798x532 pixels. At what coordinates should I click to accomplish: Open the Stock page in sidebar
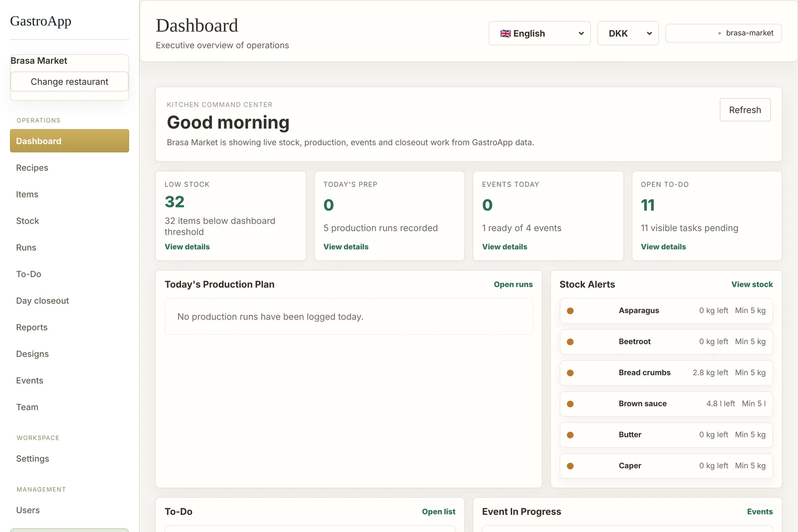coord(69,221)
